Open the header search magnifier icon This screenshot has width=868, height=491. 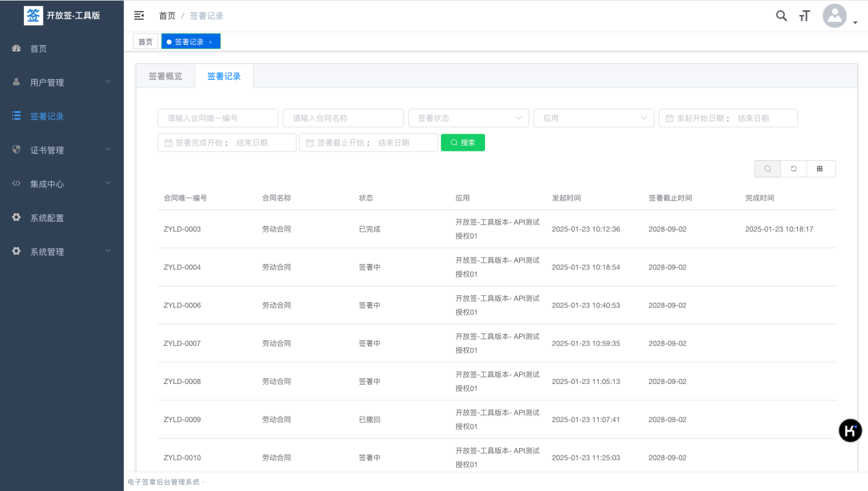(781, 16)
